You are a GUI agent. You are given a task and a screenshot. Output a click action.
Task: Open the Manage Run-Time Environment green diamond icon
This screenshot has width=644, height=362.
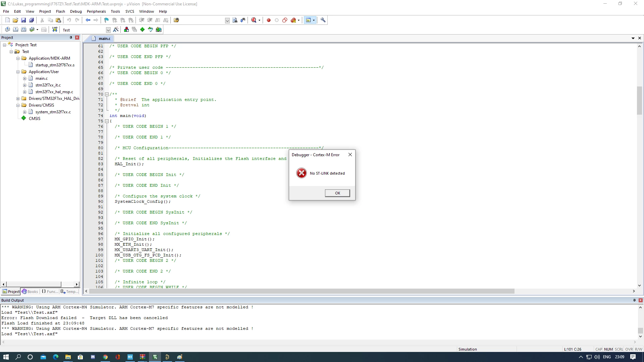pyautogui.click(x=143, y=29)
